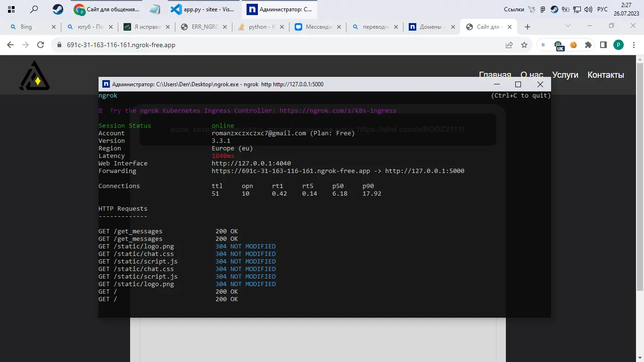
Task: Open the переводч tab
Action: click(x=375, y=27)
